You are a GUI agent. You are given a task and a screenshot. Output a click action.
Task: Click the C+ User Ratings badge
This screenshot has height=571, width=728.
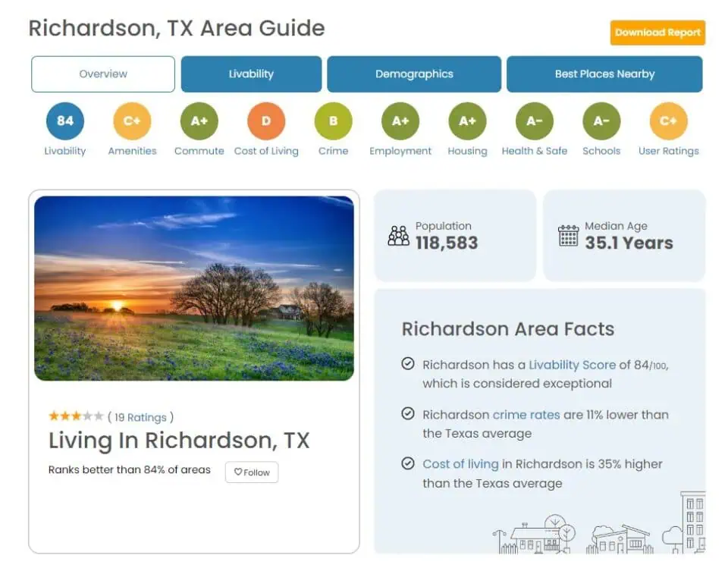pos(668,121)
